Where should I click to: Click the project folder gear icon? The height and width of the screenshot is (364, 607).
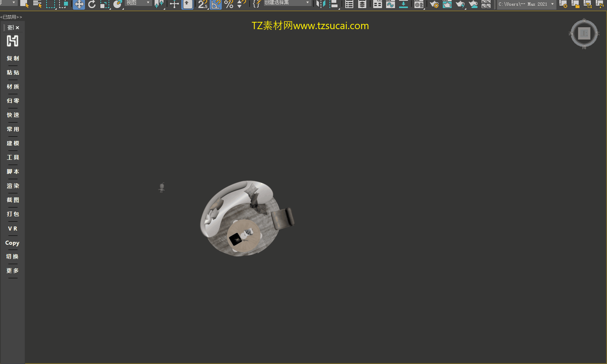[x=563, y=4]
